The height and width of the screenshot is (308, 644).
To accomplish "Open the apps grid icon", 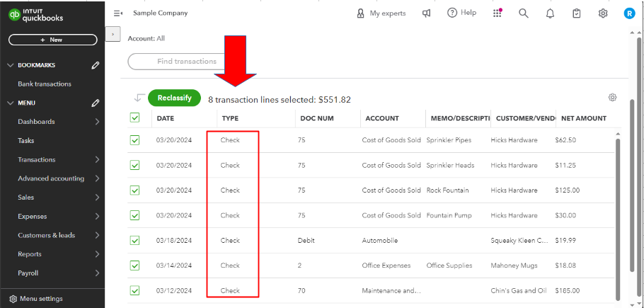I will [498, 13].
